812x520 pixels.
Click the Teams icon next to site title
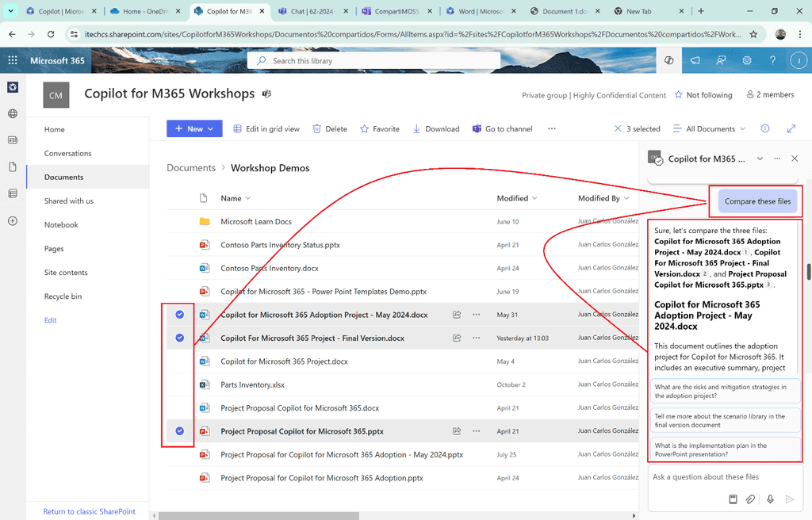[266, 94]
